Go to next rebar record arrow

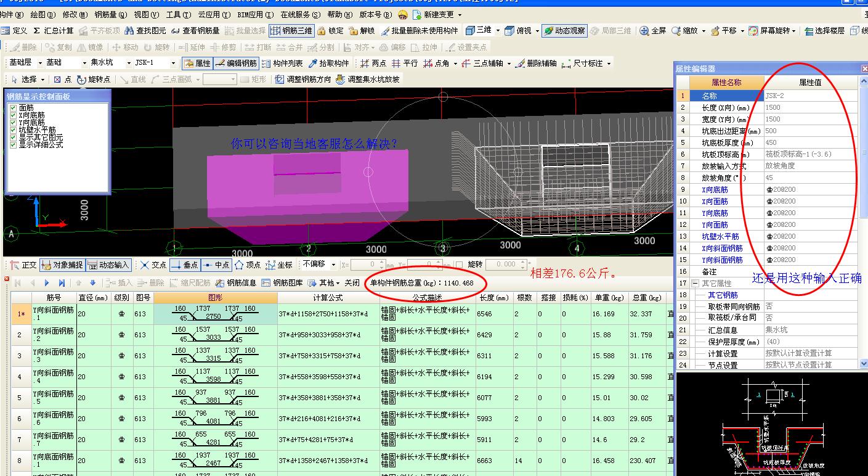point(47,283)
